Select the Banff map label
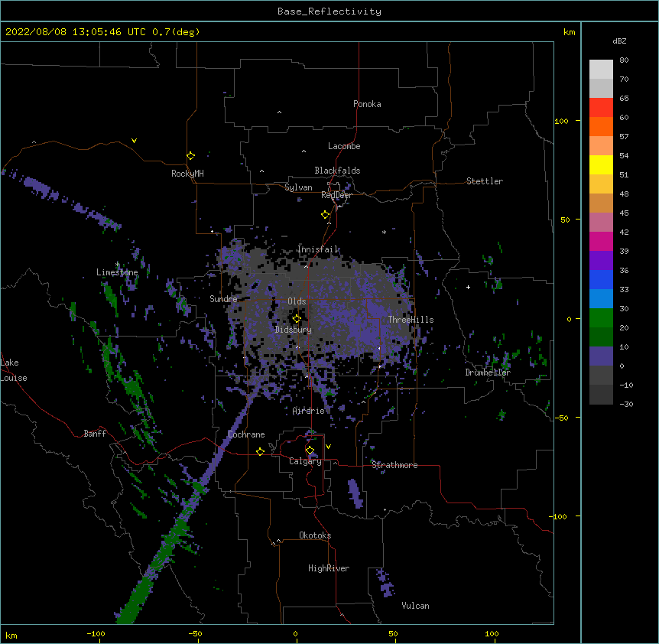The width and height of the screenshot is (659, 644). pos(95,434)
